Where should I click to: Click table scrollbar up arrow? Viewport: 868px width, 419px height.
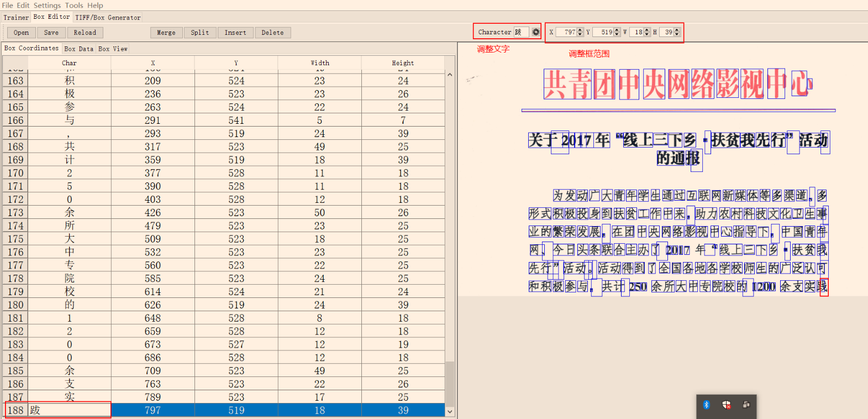(450, 75)
